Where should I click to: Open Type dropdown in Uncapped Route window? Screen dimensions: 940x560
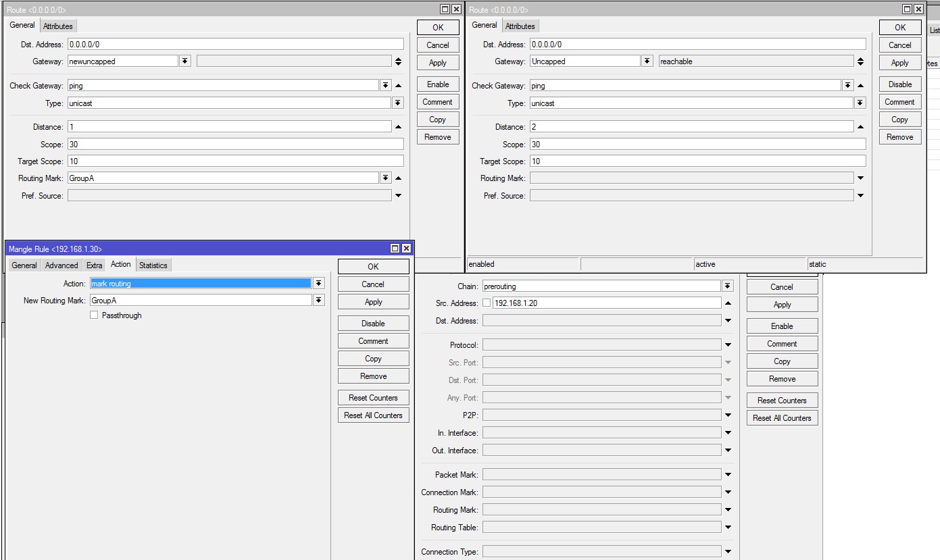860,103
